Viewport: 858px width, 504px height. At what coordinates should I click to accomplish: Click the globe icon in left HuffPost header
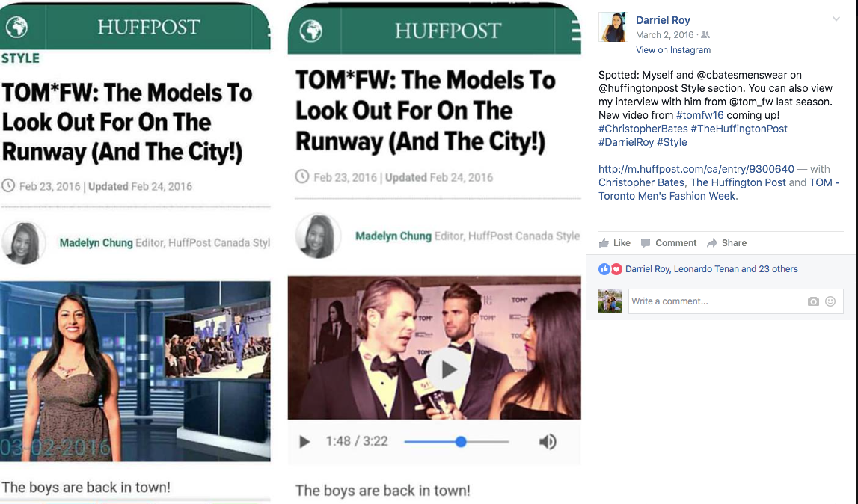[x=16, y=27]
